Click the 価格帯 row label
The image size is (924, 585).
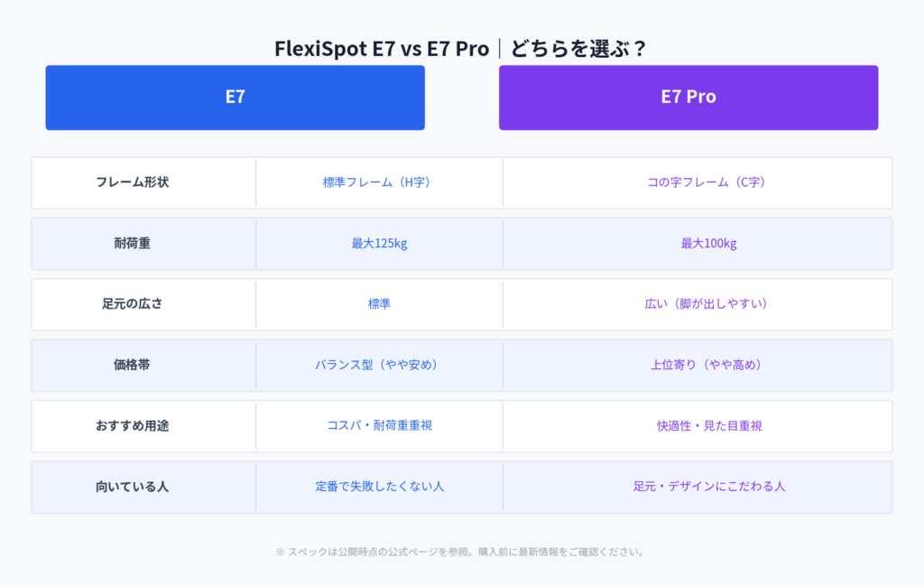pos(133,365)
